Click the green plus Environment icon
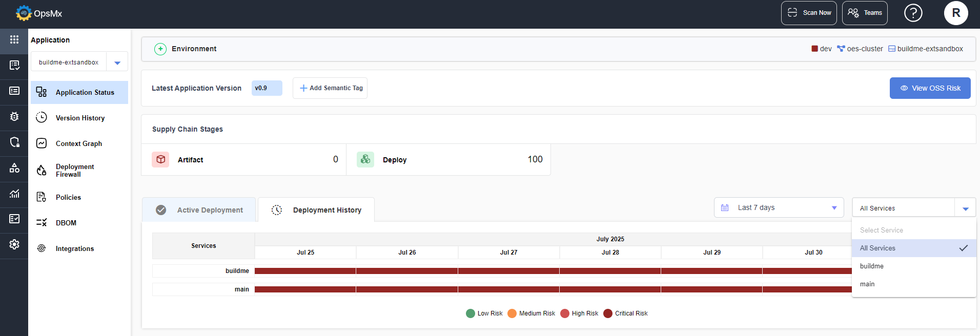The height and width of the screenshot is (336, 980). pos(160,49)
